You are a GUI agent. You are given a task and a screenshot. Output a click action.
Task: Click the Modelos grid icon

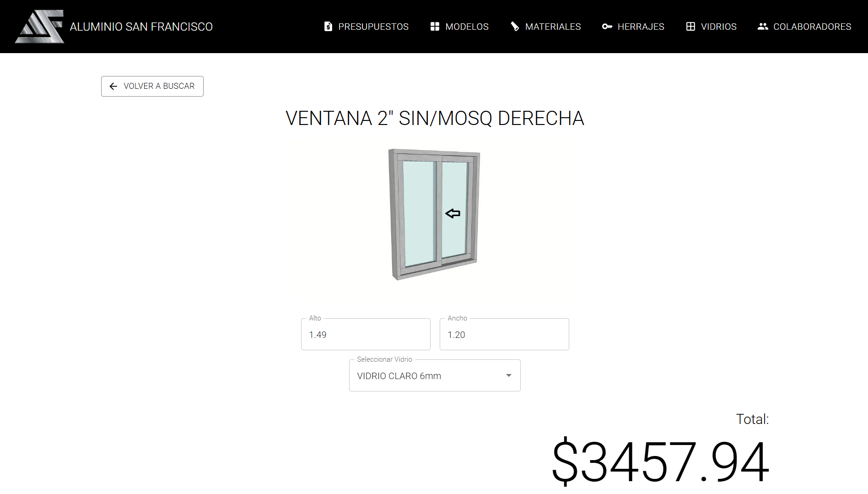[435, 27]
